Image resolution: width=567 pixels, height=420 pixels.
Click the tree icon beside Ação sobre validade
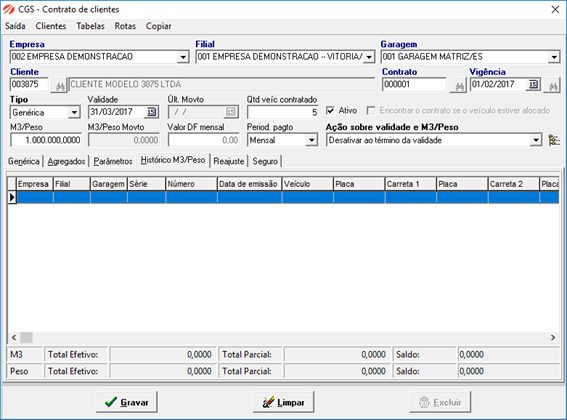pyautogui.click(x=554, y=140)
